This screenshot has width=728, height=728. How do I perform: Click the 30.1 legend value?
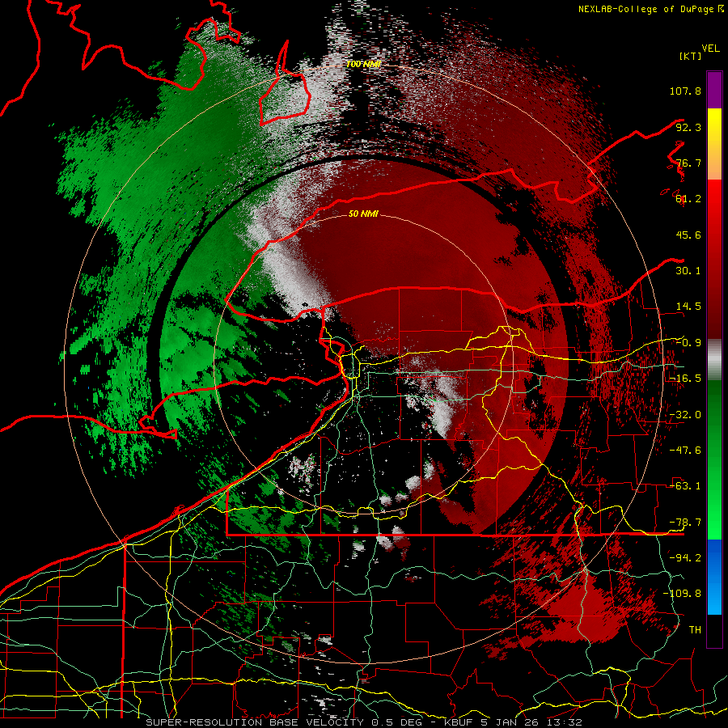[x=688, y=271]
